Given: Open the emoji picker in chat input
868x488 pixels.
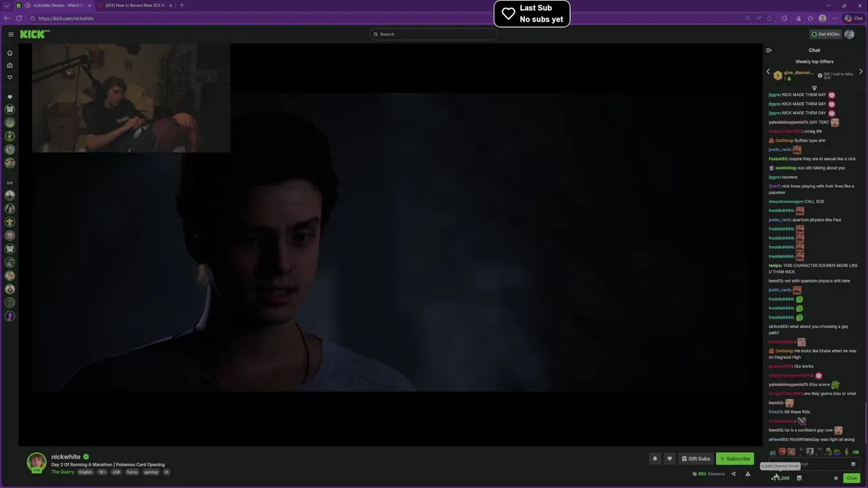Looking at the screenshot, I should coord(853,464).
